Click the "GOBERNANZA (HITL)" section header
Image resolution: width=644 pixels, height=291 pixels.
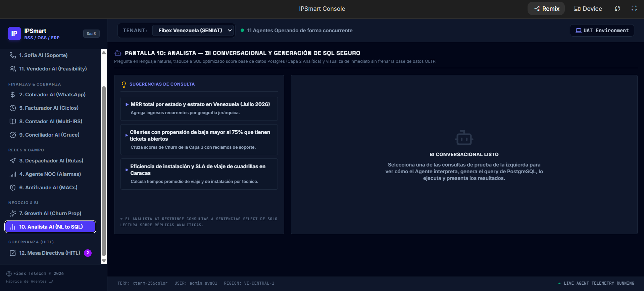pos(31,242)
